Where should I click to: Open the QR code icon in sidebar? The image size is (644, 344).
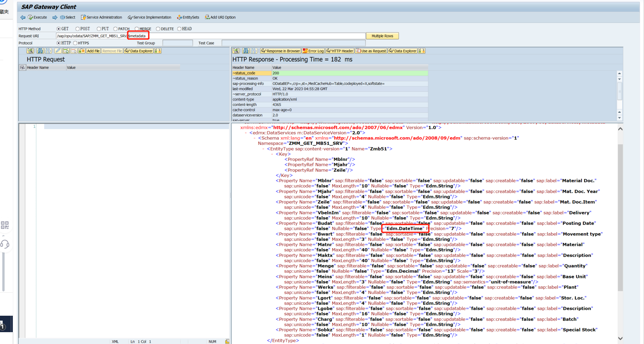[x=5, y=225]
